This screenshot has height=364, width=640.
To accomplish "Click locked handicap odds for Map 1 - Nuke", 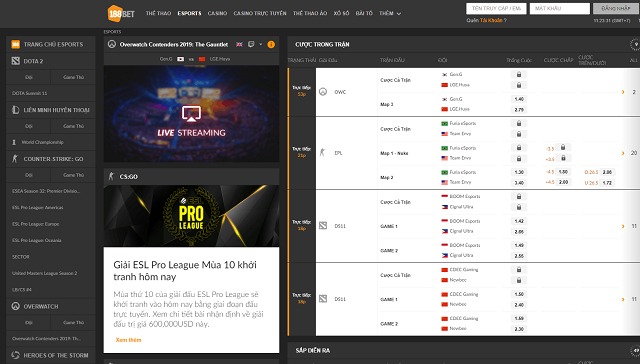I will 563,147.
